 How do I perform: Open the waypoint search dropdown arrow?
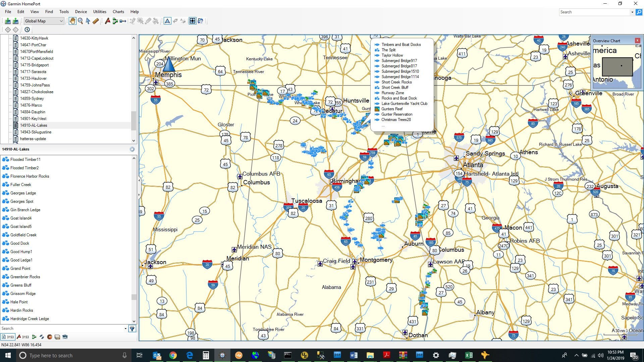click(x=125, y=329)
